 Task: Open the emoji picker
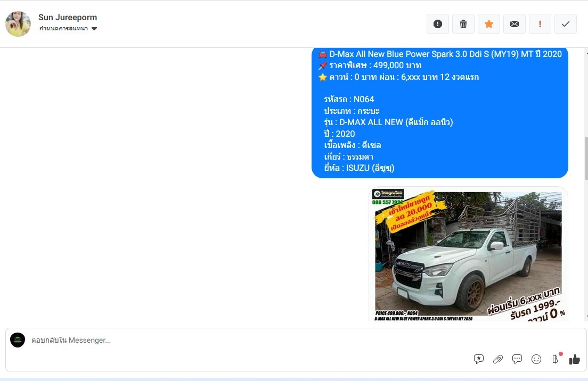[x=536, y=359]
